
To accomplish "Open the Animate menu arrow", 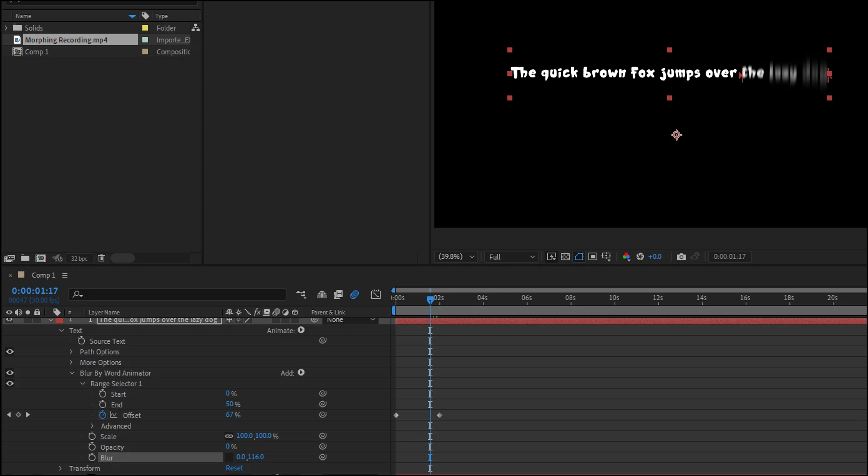I will click(301, 330).
